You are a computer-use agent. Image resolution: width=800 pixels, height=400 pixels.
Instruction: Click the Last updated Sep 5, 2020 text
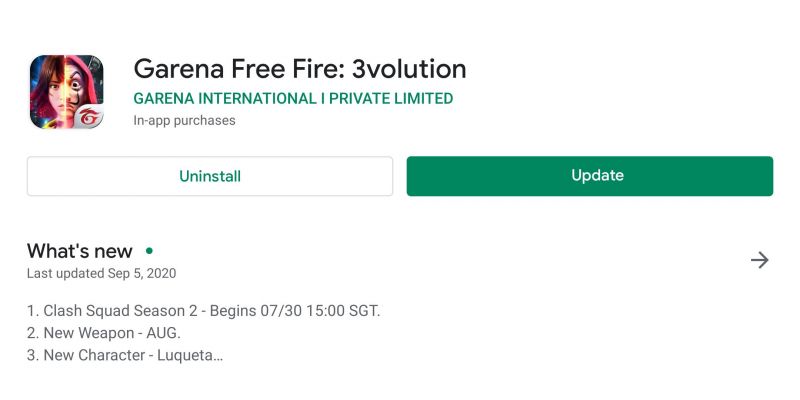102,273
